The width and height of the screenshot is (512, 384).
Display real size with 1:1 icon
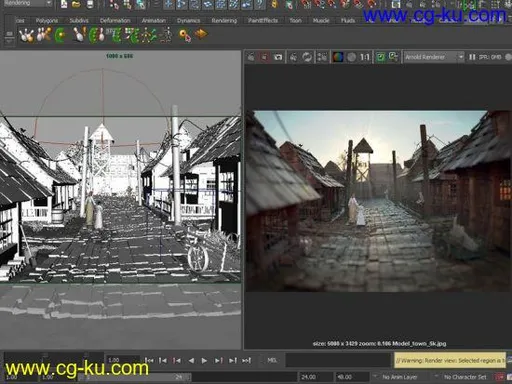point(365,57)
